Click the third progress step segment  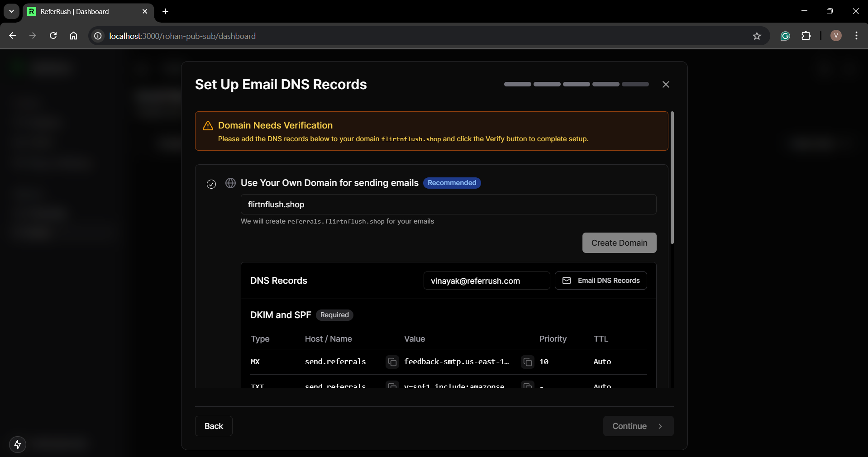coord(577,84)
